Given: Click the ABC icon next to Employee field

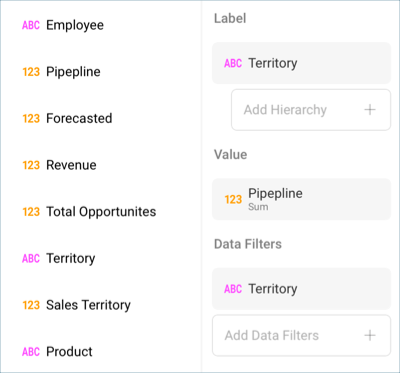Looking at the screenshot, I should click(x=31, y=25).
